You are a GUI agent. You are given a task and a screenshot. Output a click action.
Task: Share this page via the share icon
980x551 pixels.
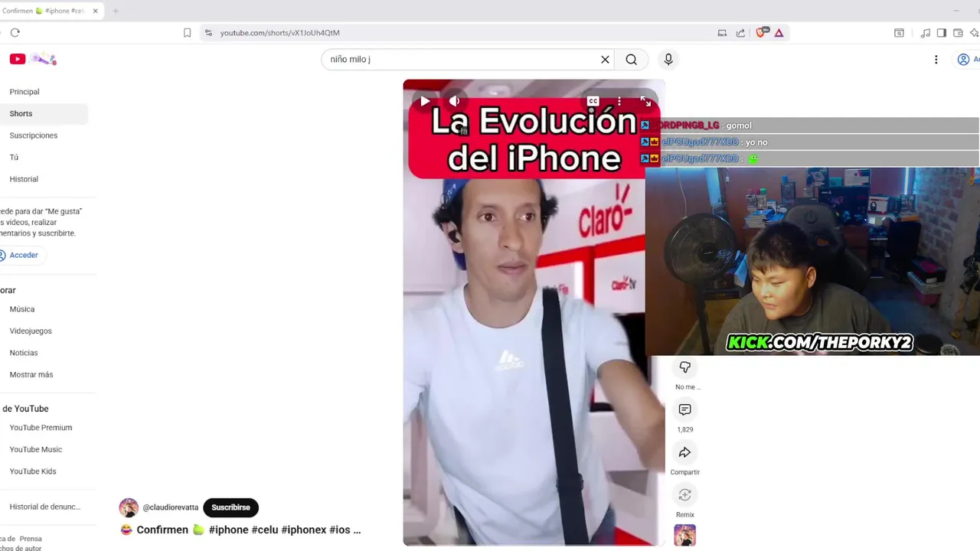click(x=740, y=33)
